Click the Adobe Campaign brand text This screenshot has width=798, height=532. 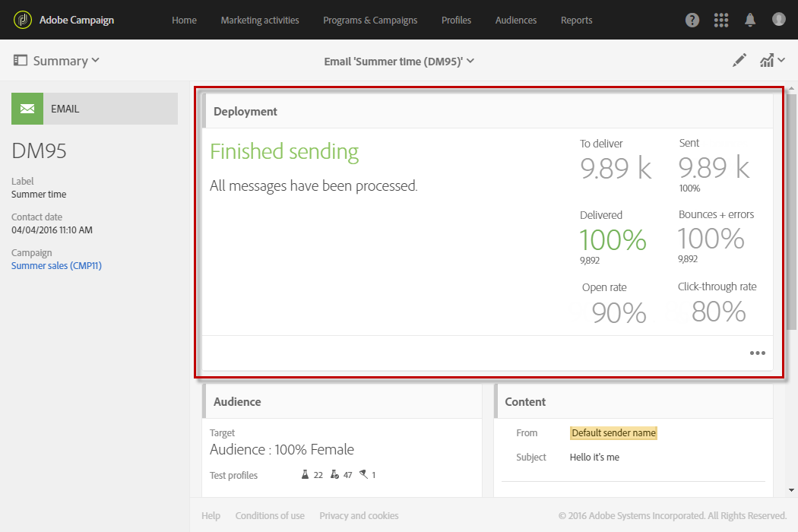77,21
